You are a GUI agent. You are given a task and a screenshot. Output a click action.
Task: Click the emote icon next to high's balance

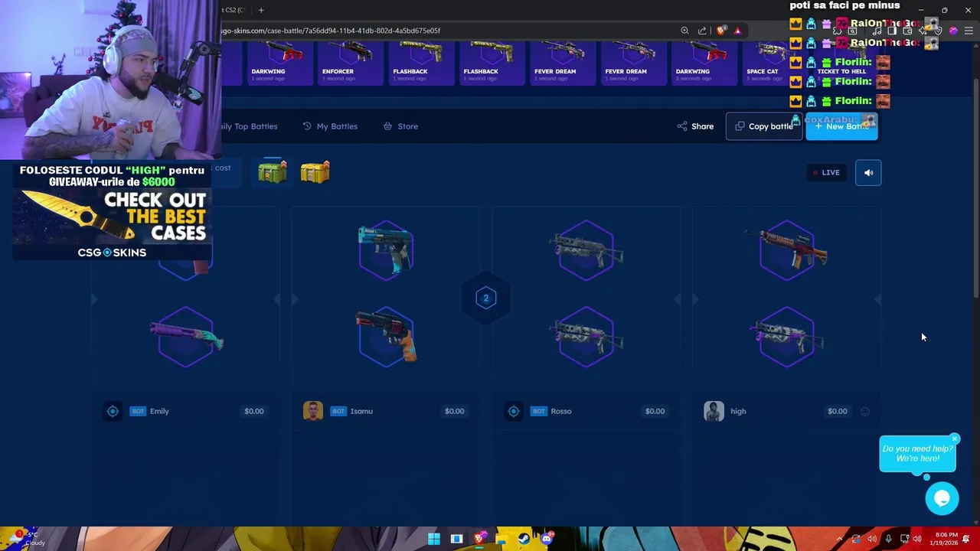[x=864, y=412]
